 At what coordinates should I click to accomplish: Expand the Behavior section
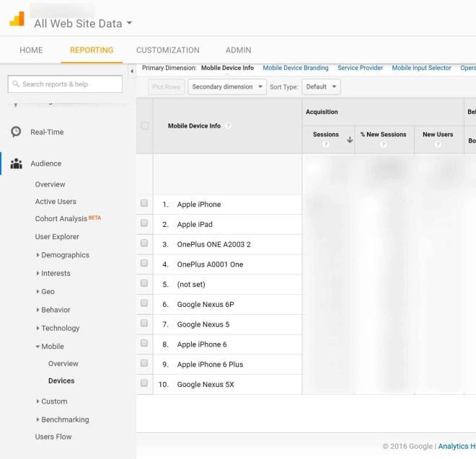53,309
